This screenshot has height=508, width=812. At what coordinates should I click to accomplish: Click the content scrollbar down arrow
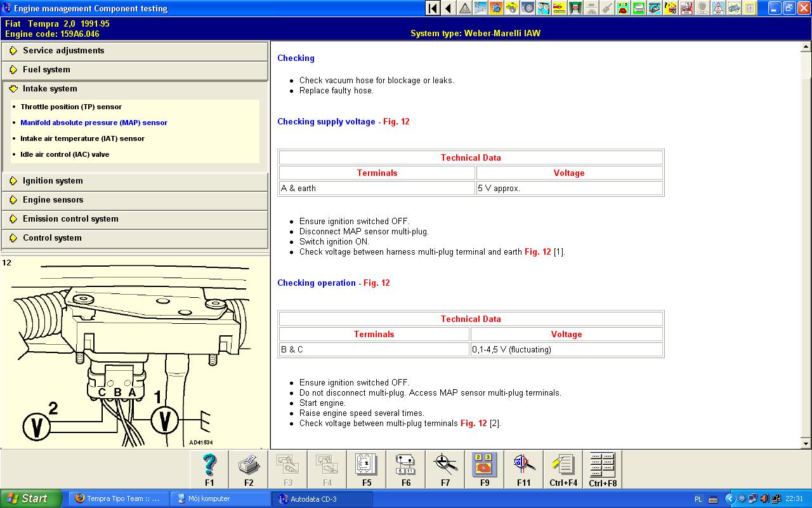click(x=806, y=443)
